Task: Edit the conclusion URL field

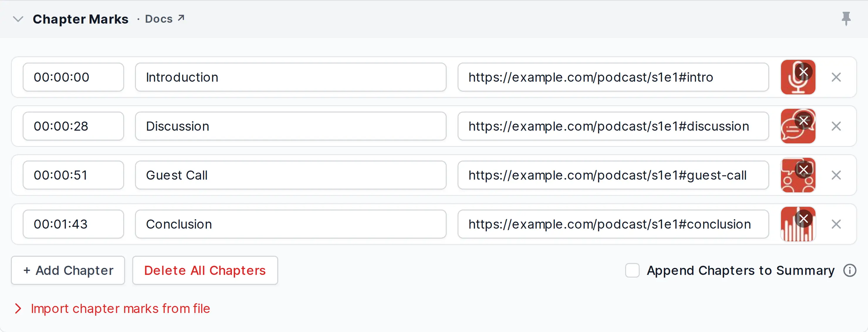Action: pos(613,224)
